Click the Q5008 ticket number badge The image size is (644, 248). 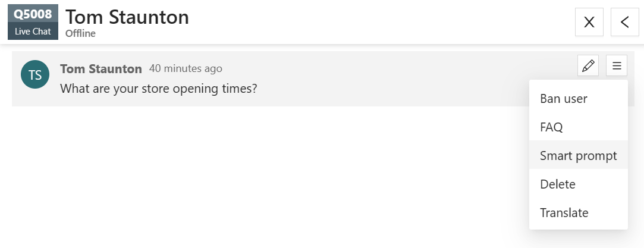point(33,14)
